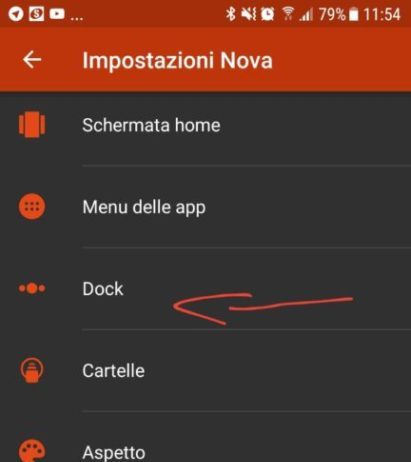Open Cartelle settings entry
This screenshot has width=411, height=462.
205,370
